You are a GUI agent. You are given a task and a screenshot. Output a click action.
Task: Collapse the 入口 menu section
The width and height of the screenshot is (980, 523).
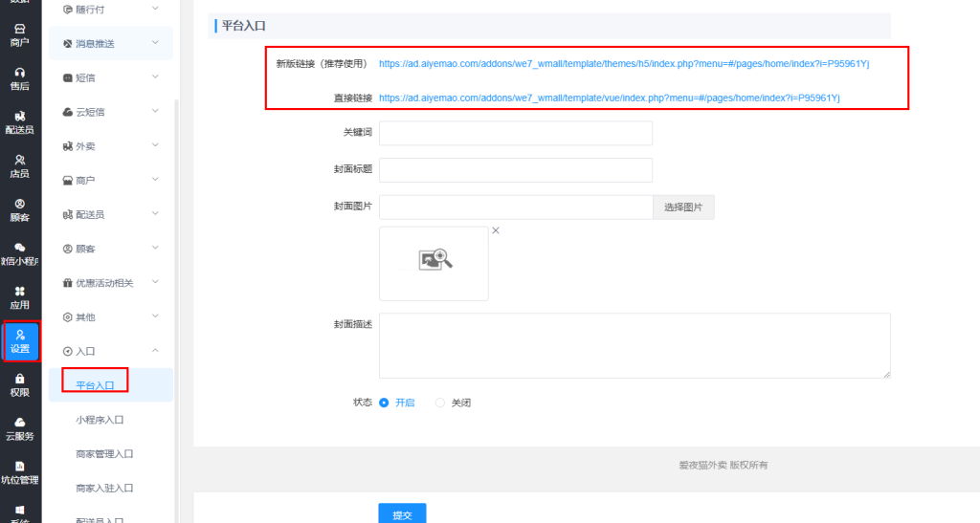(x=111, y=351)
